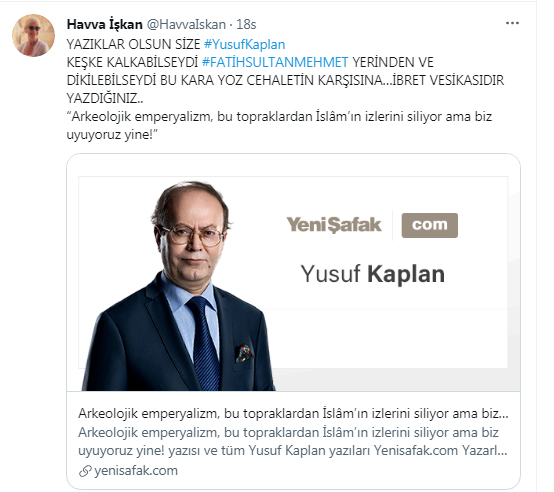Click Yusuf Kaplan's portrait photo in the card
554x492 pixels.
[x=178, y=286]
